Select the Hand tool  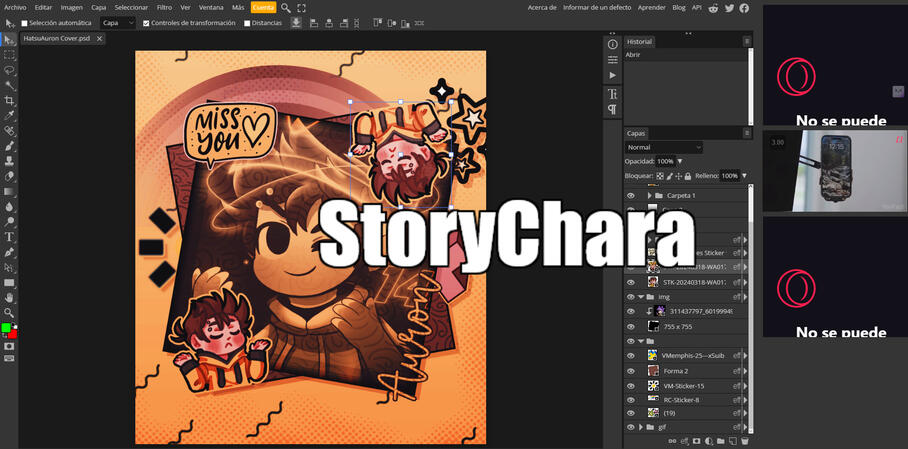pyautogui.click(x=9, y=297)
